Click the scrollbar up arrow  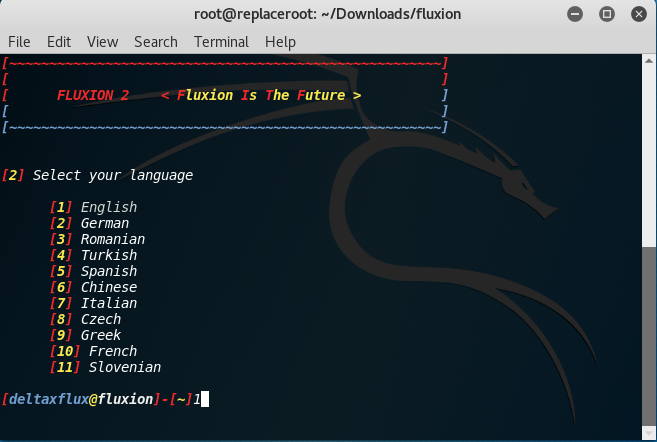coord(649,61)
